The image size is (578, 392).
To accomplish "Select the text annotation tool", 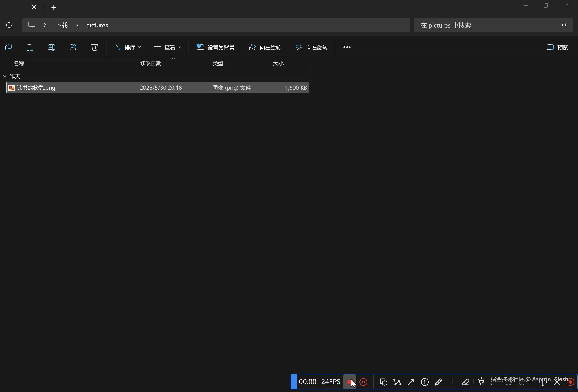I will tap(452, 382).
